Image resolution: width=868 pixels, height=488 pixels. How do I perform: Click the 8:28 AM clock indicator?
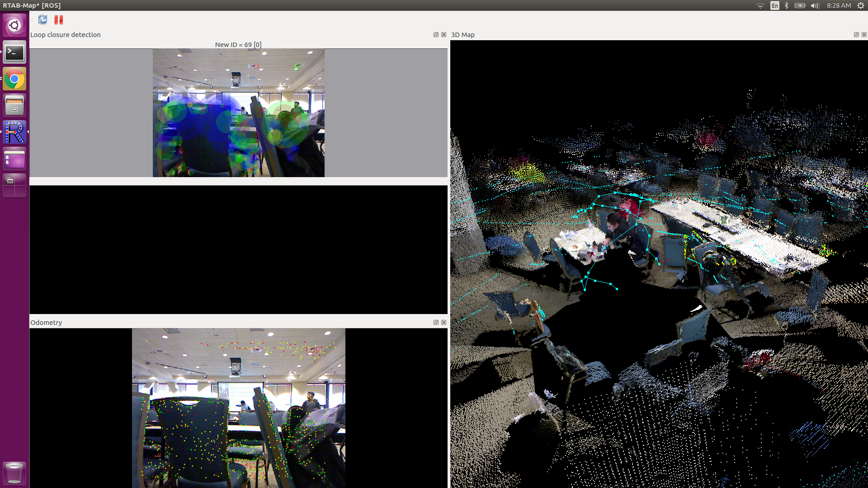839,5
